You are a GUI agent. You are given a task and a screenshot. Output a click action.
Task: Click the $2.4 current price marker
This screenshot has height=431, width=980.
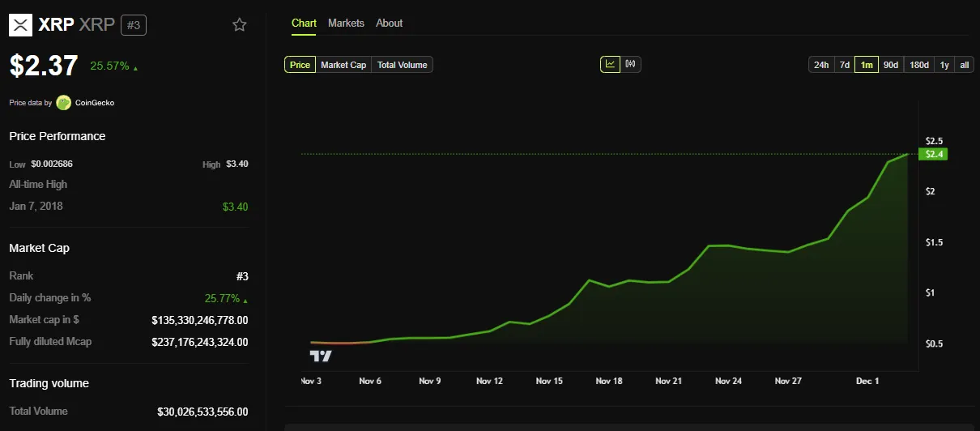(x=932, y=154)
